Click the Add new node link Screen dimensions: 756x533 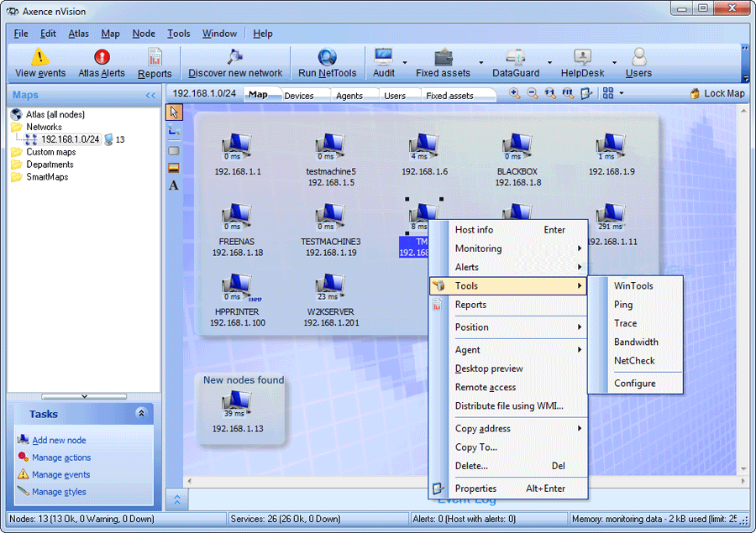(59, 441)
